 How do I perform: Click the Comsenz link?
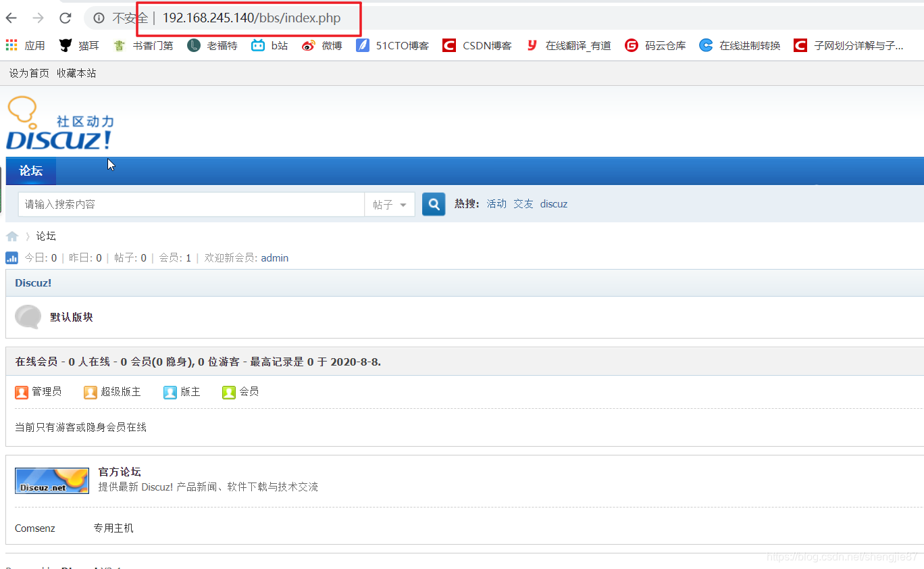[35, 528]
